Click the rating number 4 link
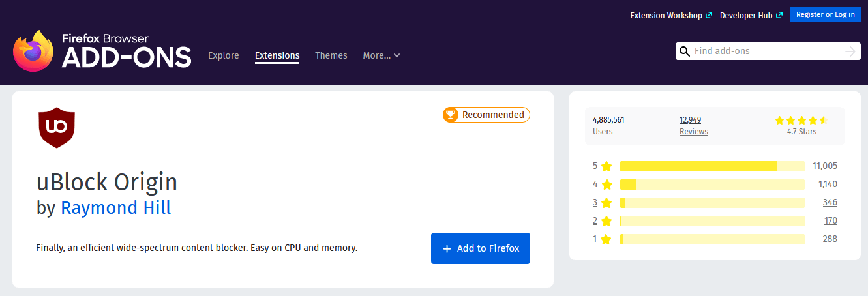This screenshot has height=296, width=868. click(x=595, y=185)
